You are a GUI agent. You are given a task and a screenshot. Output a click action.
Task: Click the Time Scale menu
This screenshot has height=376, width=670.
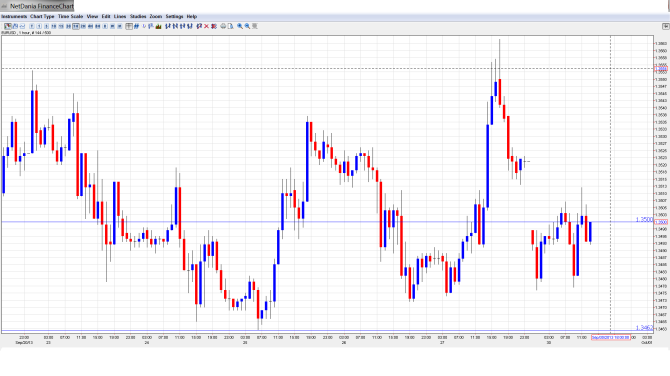tap(71, 16)
